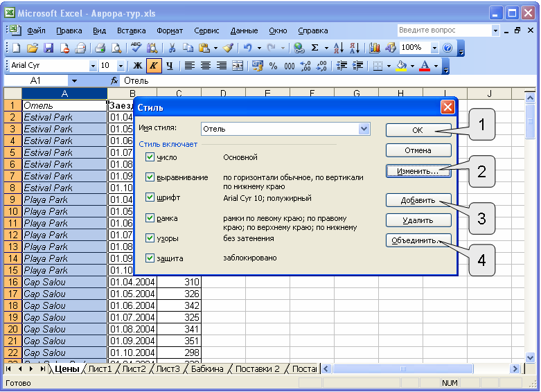Uncheck the защита checkbox
Image resolution: width=541 pixels, height=392 pixels.
[x=150, y=258]
